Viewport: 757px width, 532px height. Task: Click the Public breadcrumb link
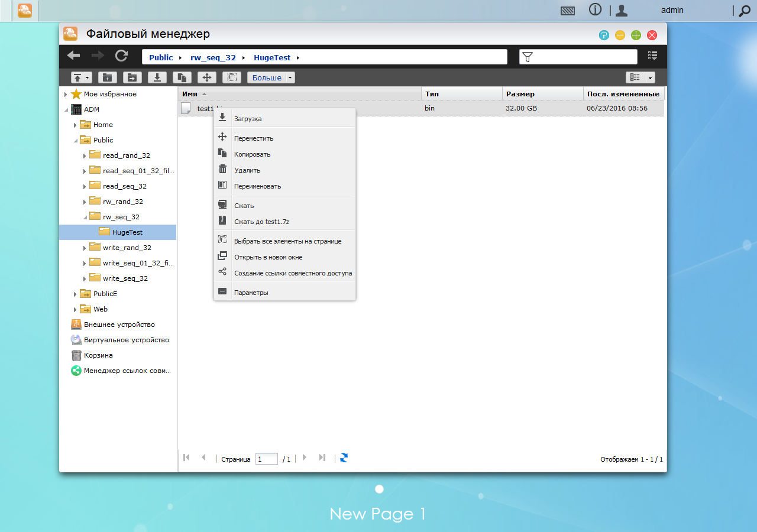coord(161,57)
